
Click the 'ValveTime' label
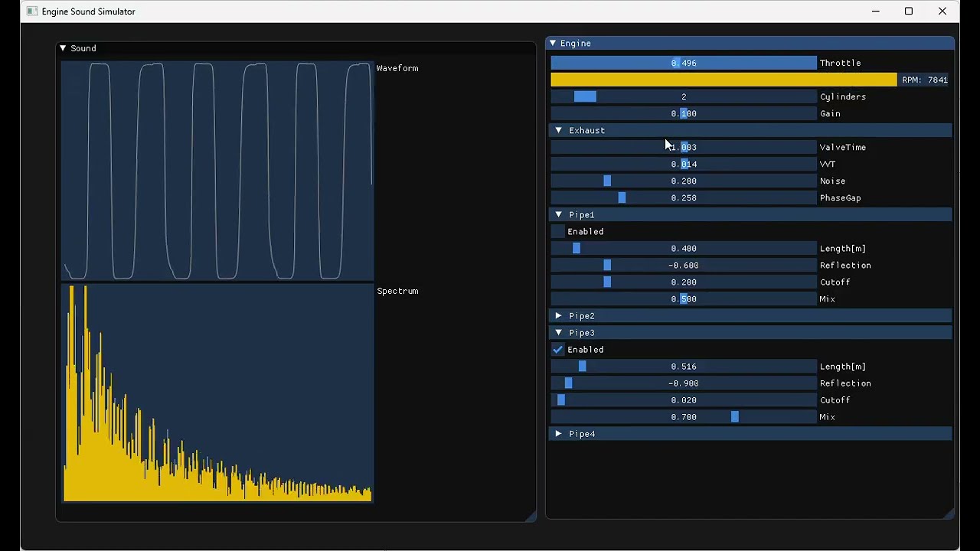pyautogui.click(x=843, y=147)
